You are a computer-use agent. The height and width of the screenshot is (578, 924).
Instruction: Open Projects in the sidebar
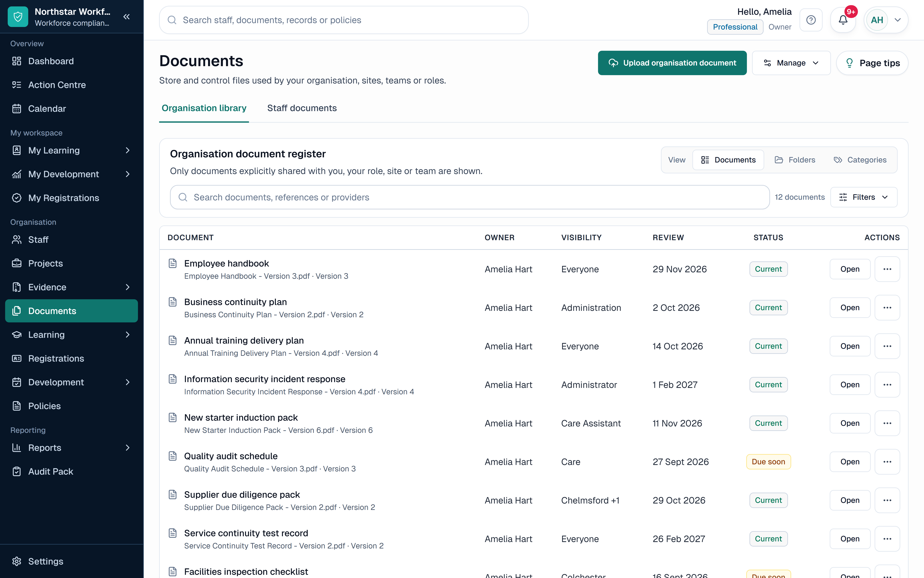coord(71,263)
